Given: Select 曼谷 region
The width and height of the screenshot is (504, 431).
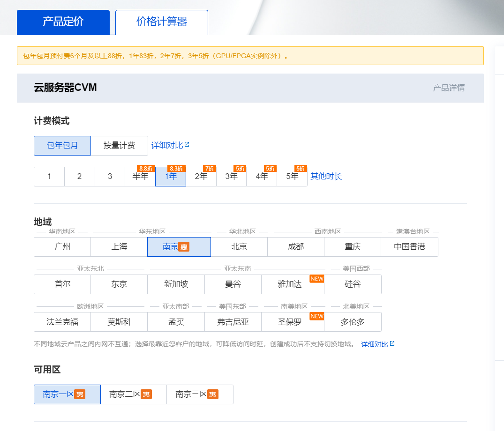Looking at the screenshot, I should click(233, 284).
